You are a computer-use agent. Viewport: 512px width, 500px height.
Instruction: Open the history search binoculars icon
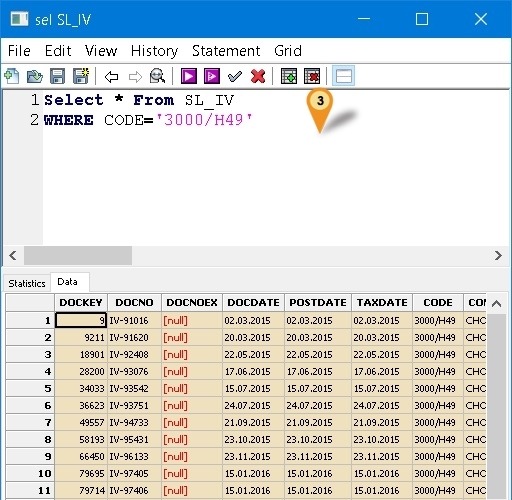coord(157,76)
